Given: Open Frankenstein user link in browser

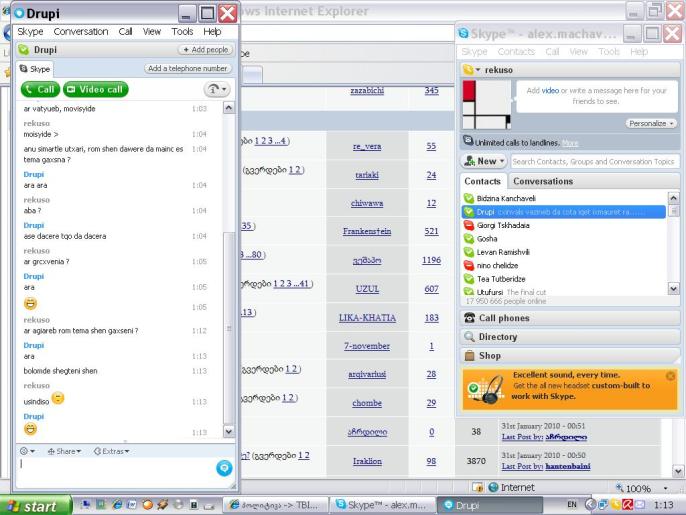Looking at the screenshot, I should coord(367,231).
